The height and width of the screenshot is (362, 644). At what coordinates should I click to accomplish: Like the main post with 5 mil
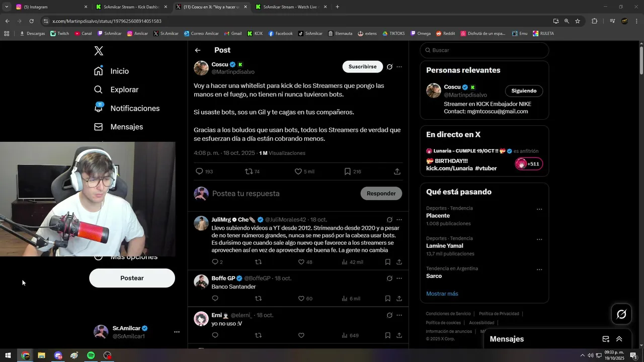pos(304,171)
